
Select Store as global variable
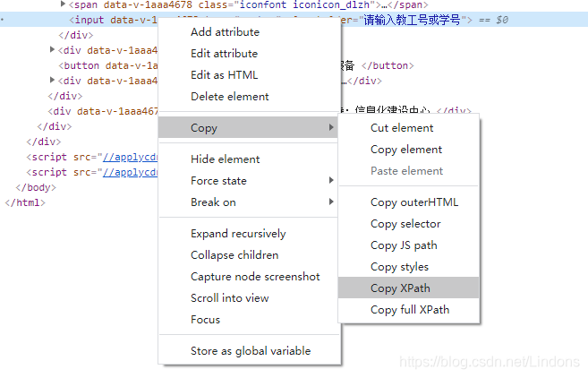click(x=251, y=351)
